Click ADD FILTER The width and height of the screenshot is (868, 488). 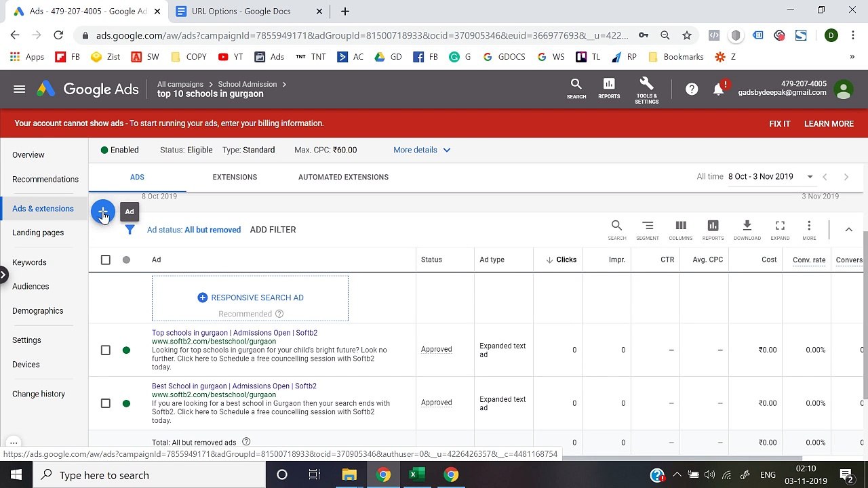273,230
